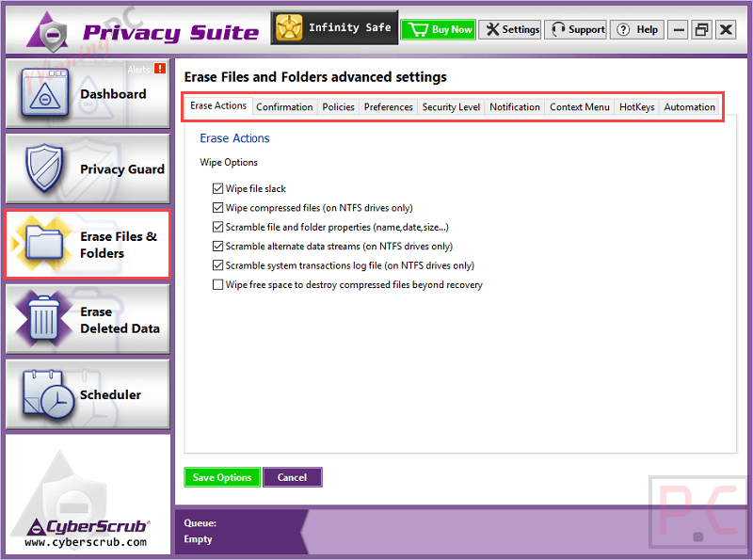Open Support from the top bar

click(x=576, y=29)
